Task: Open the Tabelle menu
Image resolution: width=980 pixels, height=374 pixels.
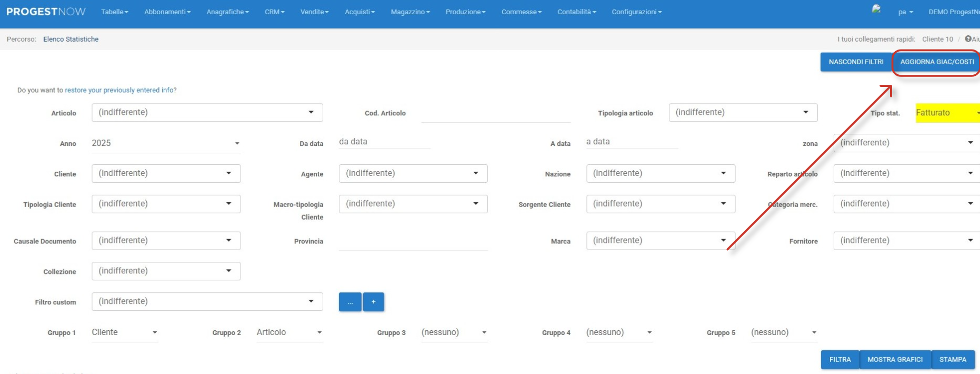Action: click(x=114, y=12)
